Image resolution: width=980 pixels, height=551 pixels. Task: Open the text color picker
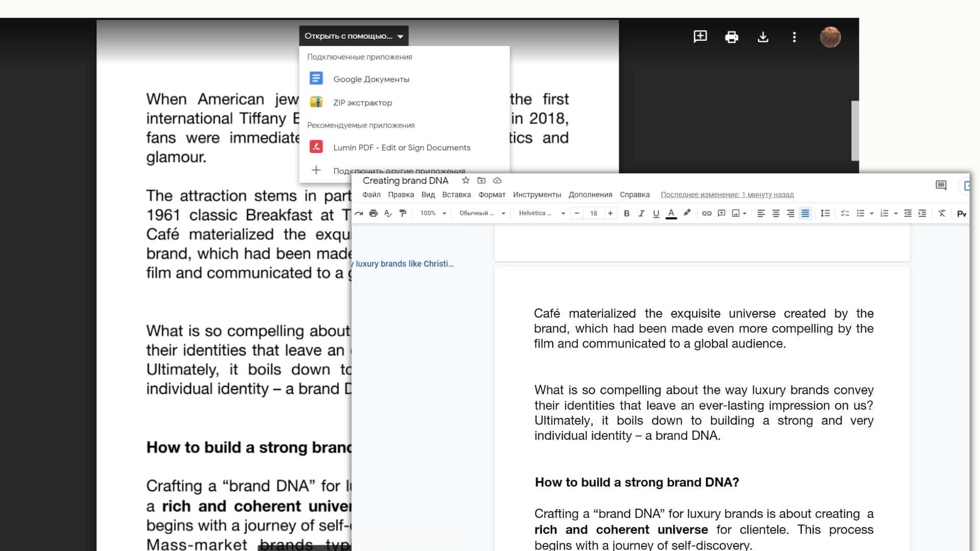[x=671, y=213]
